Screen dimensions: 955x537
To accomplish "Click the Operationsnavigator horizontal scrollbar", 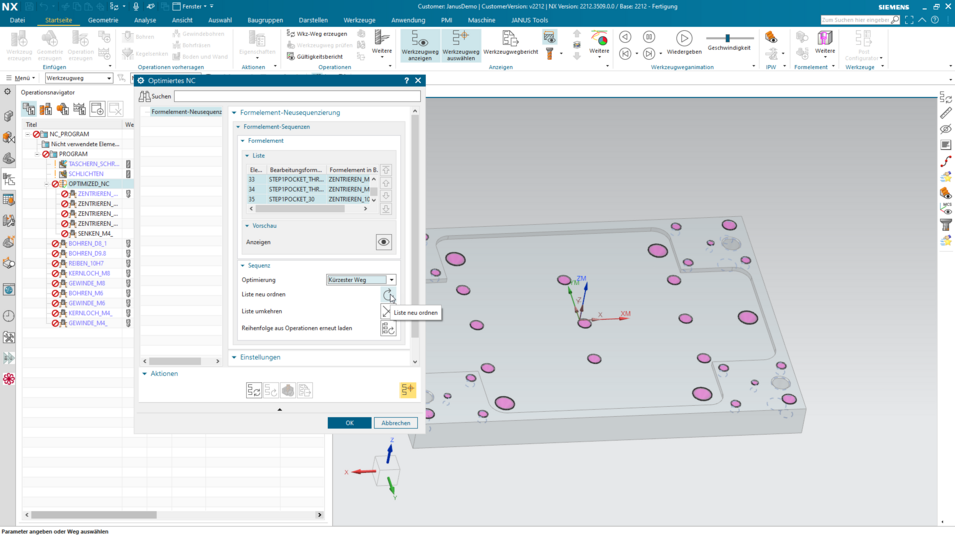I will point(94,515).
